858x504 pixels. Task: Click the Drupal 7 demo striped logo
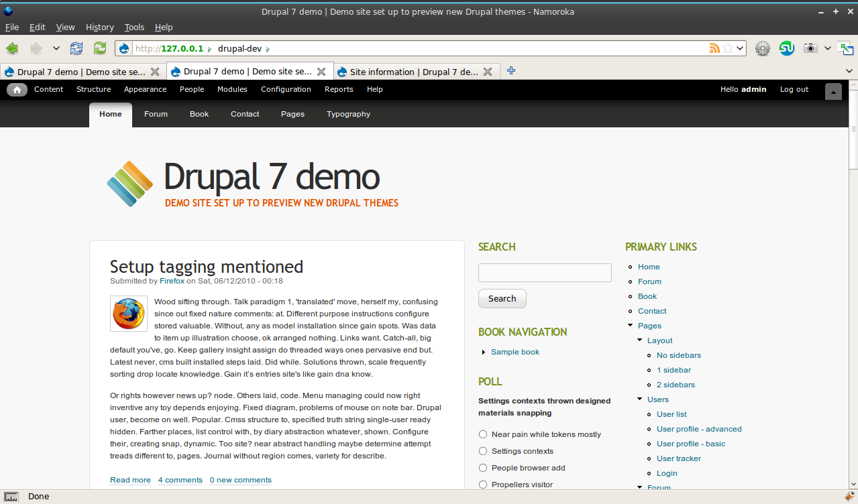click(x=130, y=183)
